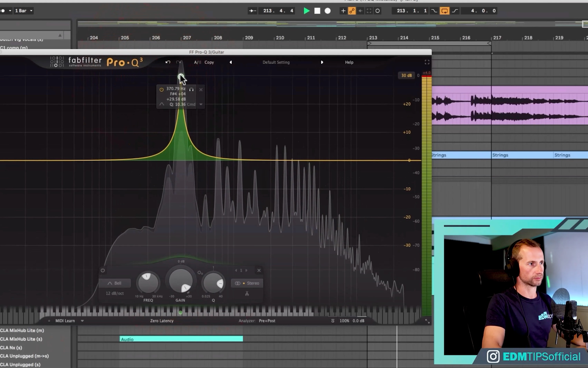
Task: Open the MIDI Learn dropdown arrow
Action: click(82, 321)
